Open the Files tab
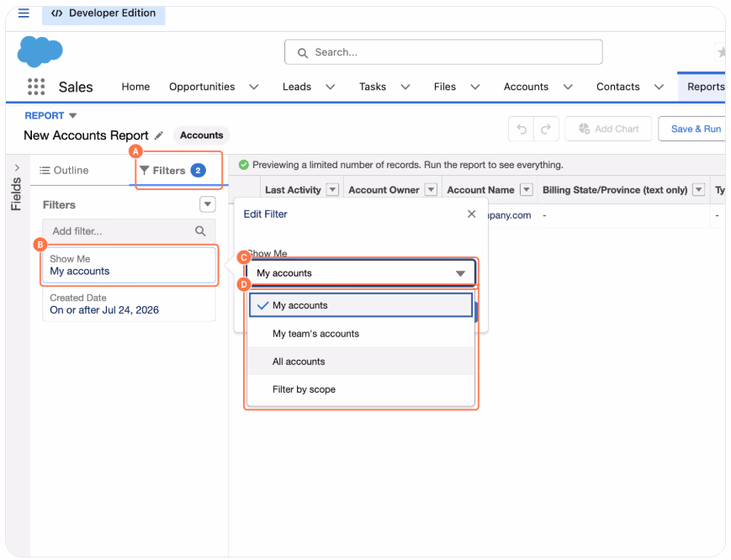The height and width of the screenshot is (560, 731). tap(445, 87)
